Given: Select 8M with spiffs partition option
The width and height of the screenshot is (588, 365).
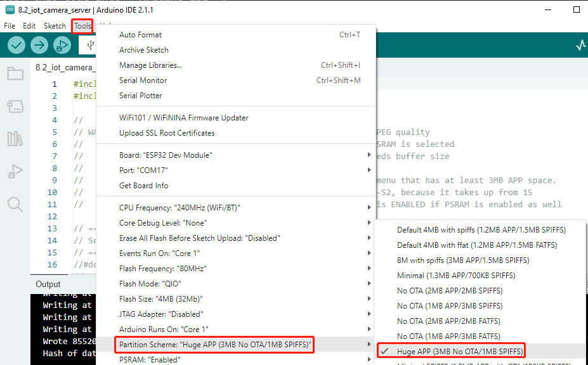Looking at the screenshot, I should [480, 260].
